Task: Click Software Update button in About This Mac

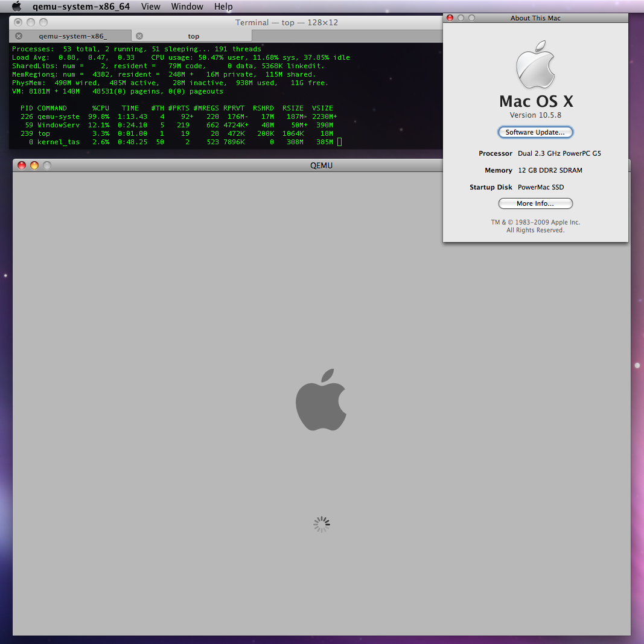Action: pos(535,132)
